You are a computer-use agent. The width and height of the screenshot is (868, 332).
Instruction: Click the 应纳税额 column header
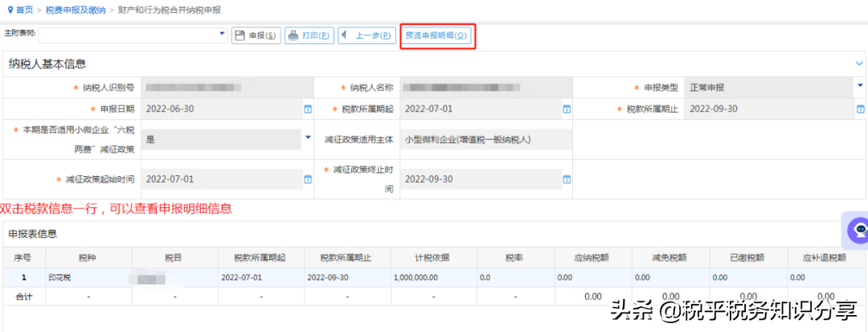[x=592, y=258]
